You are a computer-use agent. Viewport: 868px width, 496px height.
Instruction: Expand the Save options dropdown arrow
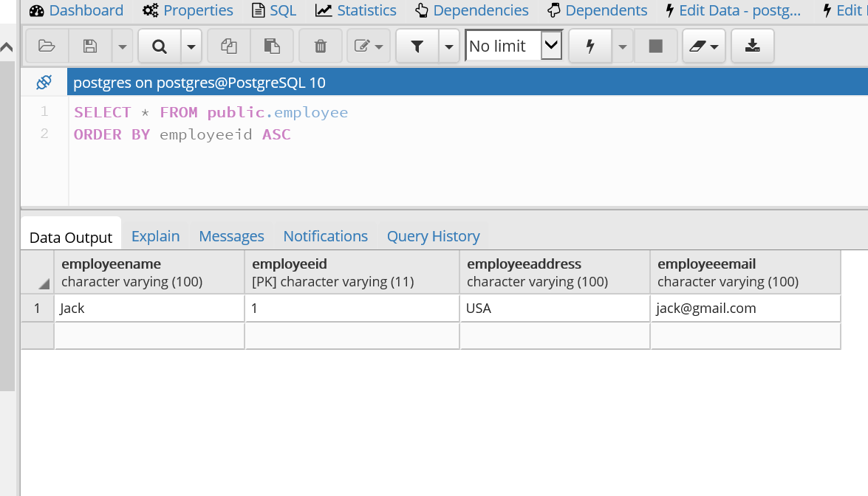pos(123,46)
